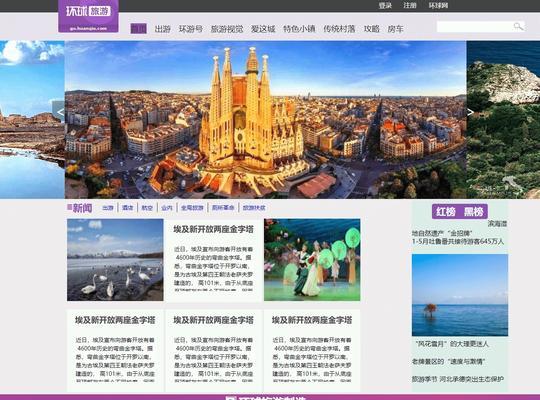Select the highlighted purple home tab
This screenshot has width=540, height=400.
tap(139, 29)
